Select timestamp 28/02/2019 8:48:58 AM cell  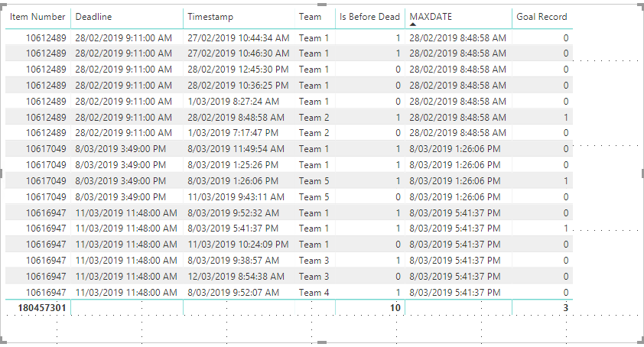[x=236, y=118]
